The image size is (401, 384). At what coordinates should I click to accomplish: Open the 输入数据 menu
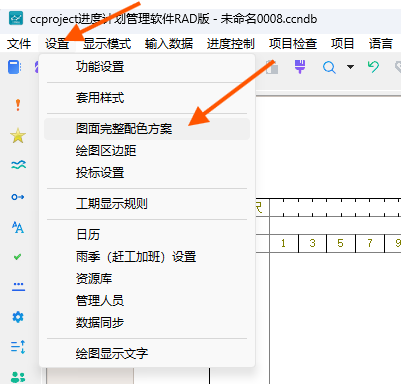pos(169,44)
